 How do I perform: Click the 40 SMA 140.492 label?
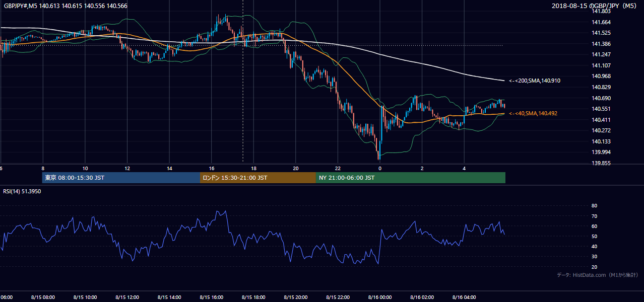click(533, 113)
